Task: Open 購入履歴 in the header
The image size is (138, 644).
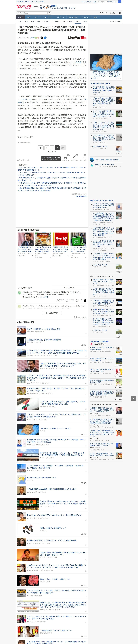Action: (112, 13)
